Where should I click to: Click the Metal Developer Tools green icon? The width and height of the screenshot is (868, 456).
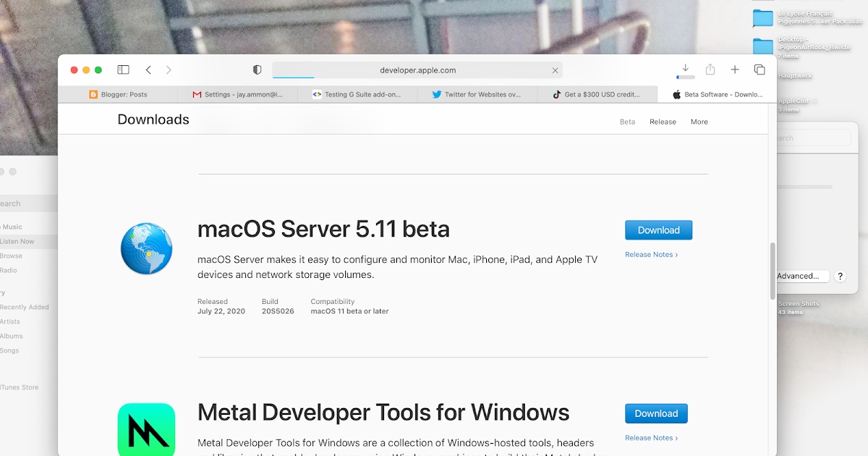pyautogui.click(x=147, y=430)
